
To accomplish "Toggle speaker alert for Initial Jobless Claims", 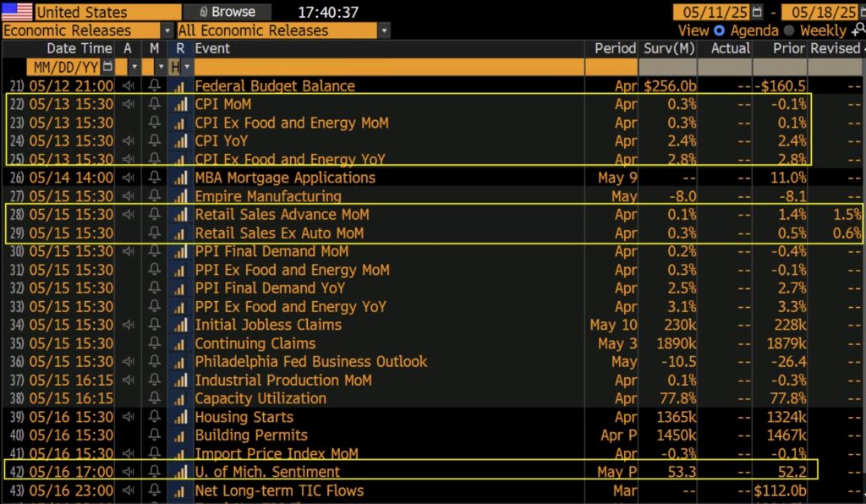I will tap(128, 325).
